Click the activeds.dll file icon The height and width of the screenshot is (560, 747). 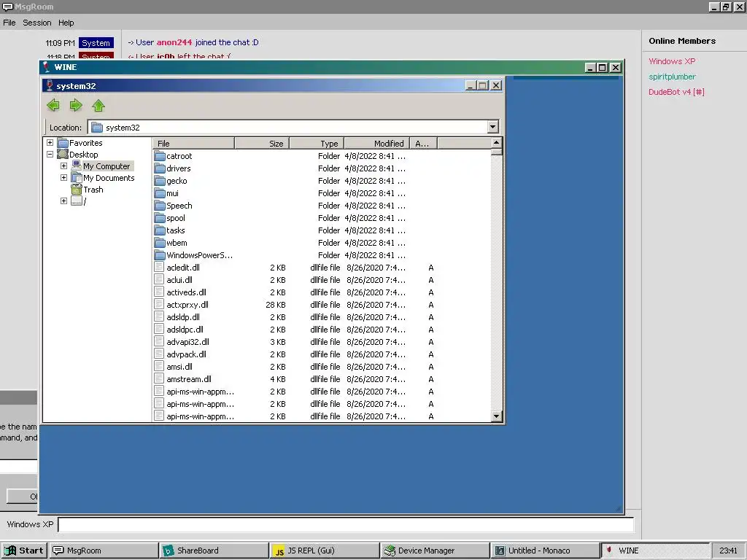[x=159, y=292]
